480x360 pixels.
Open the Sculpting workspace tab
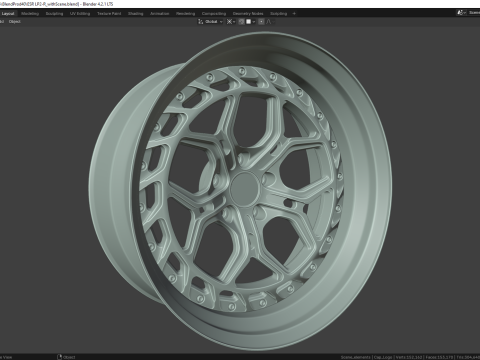(x=54, y=14)
